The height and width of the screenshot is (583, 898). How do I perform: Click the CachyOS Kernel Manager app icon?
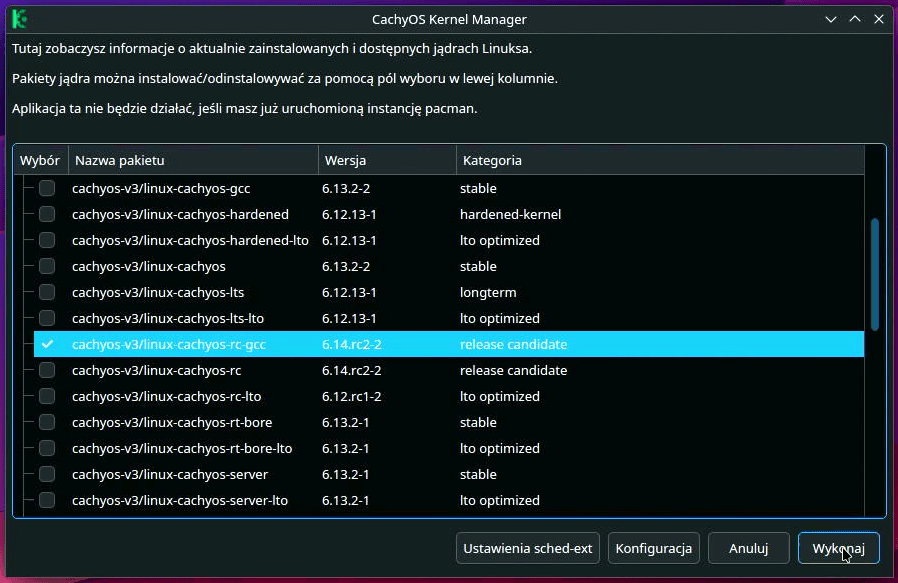pyautogui.click(x=20, y=19)
